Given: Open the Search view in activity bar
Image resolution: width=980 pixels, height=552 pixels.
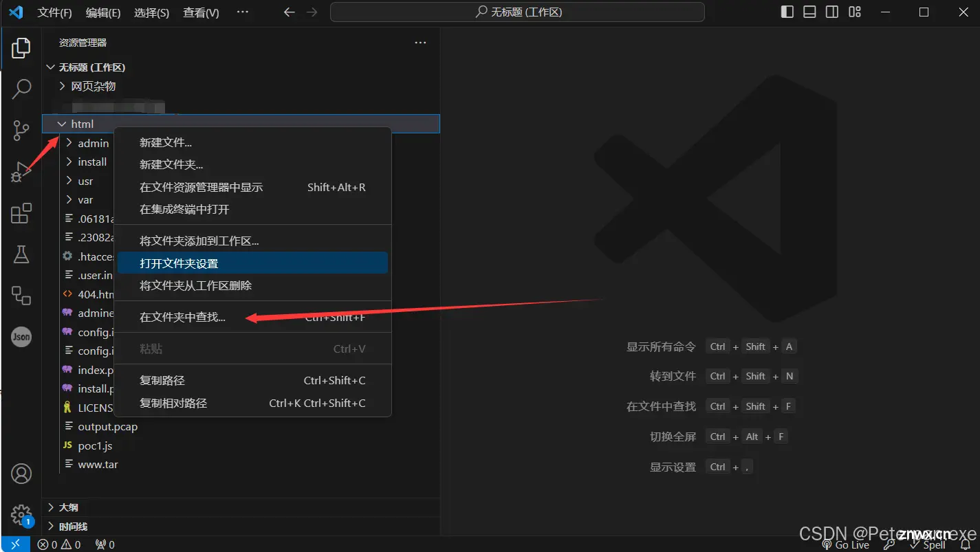Looking at the screenshot, I should point(21,89).
